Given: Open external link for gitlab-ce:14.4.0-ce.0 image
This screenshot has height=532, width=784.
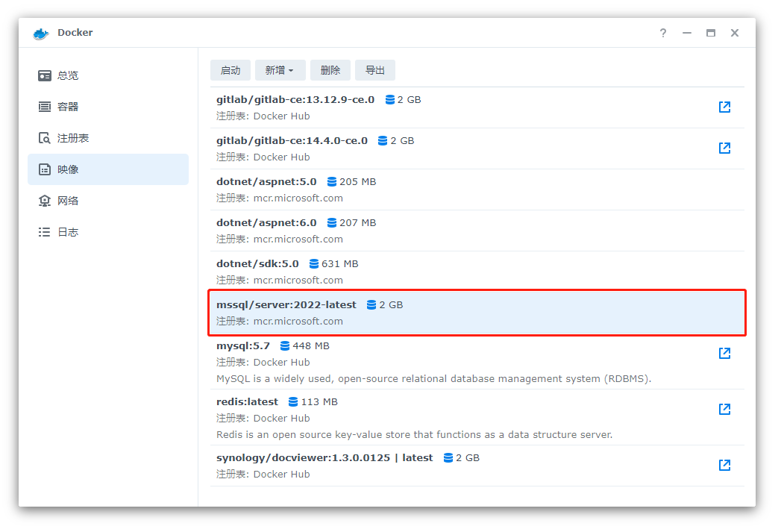Looking at the screenshot, I should (724, 148).
